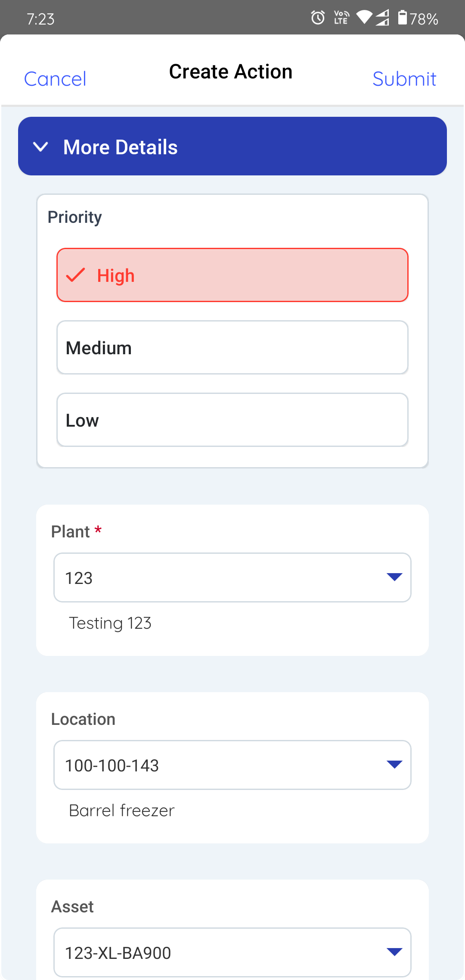Open the Location dropdown showing 100-100-143

coord(232,765)
